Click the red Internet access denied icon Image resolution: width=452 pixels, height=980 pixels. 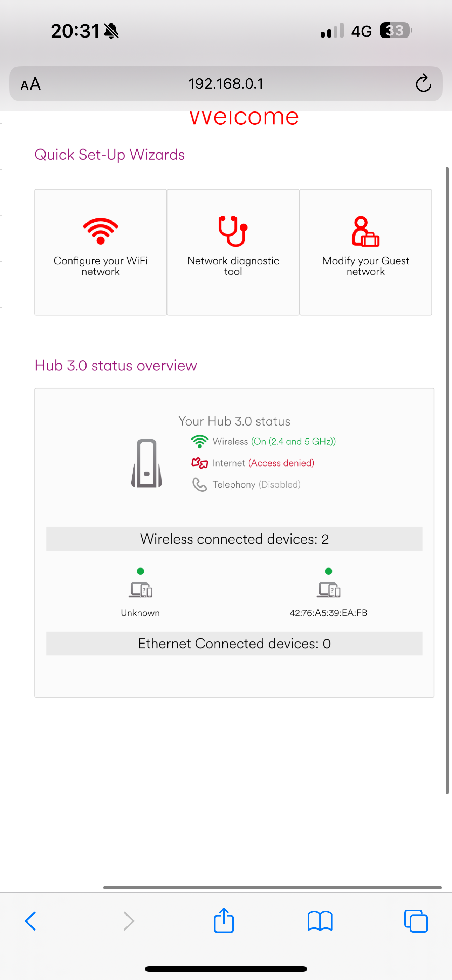click(199, 463)
